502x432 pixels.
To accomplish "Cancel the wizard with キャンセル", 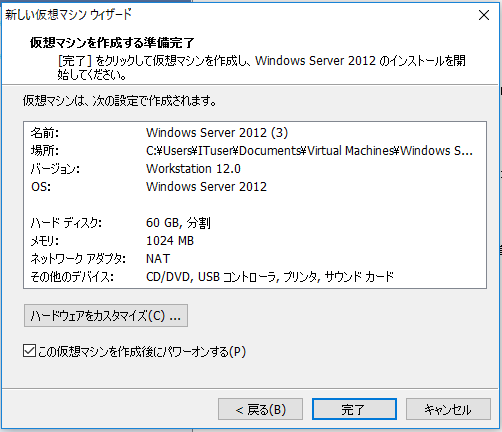I will pyautogui.click(x=448, y=409).
